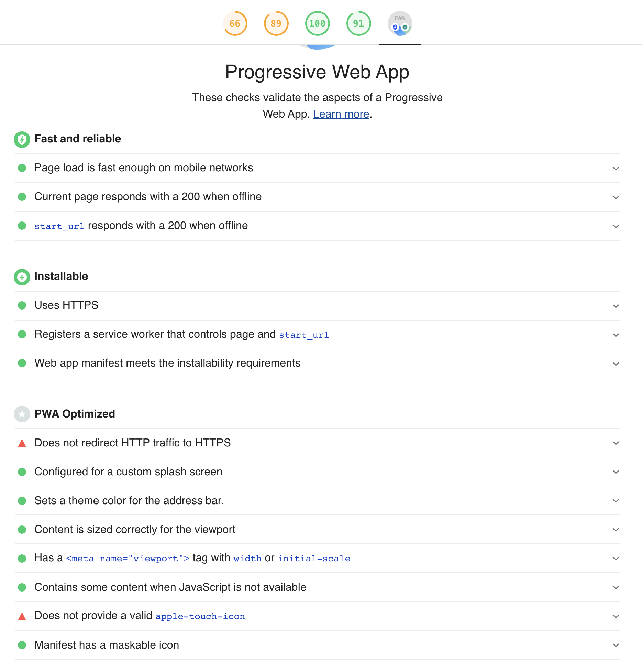Expand Does not redirect HTTP traffic chevron
This screenshot has width=642, height=672.
tap(616, 443)
